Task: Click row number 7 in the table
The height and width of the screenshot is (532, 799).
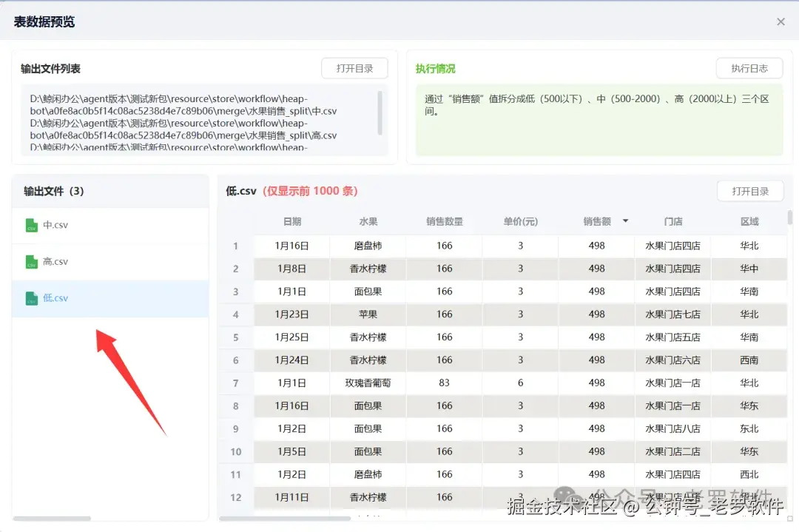Action: click(235, 383)
